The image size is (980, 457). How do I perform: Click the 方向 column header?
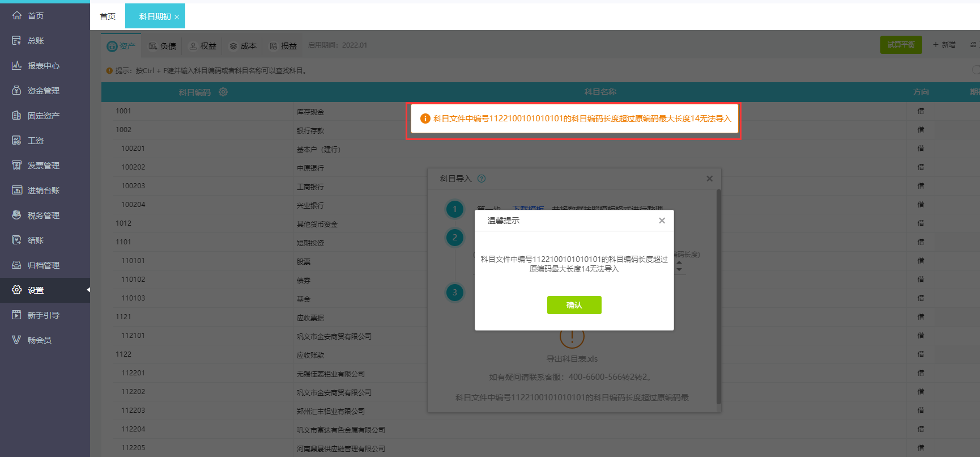pyautogui.click(x=921, y=92)
